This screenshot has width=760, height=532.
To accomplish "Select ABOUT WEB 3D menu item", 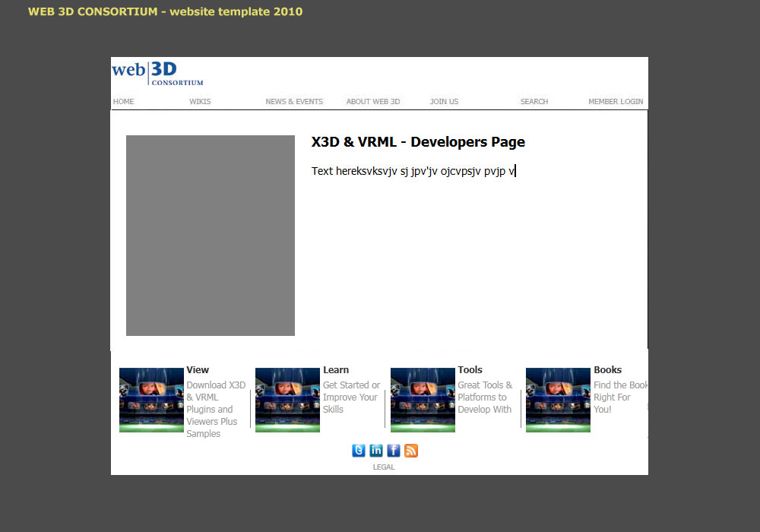I will point(373,101).
